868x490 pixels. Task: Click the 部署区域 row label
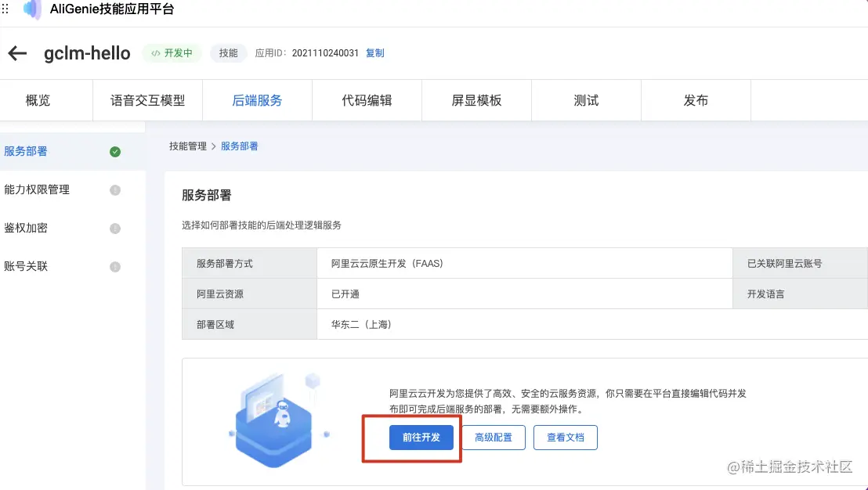click(250, 324)
